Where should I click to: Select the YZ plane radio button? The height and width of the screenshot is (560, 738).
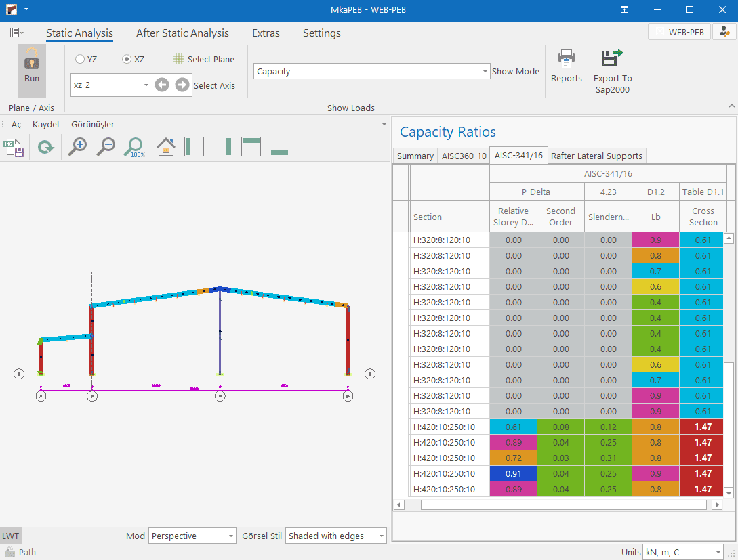coord(80,60)
